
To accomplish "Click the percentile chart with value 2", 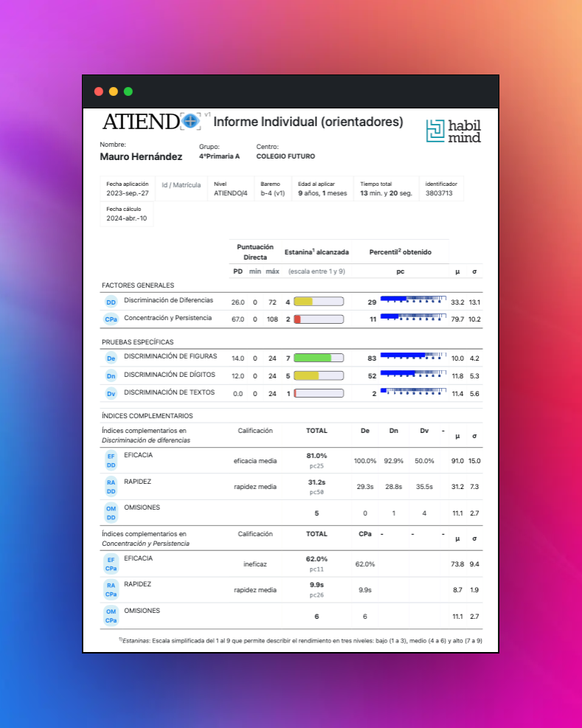I will pyautogui.click(x=413, y=392).
